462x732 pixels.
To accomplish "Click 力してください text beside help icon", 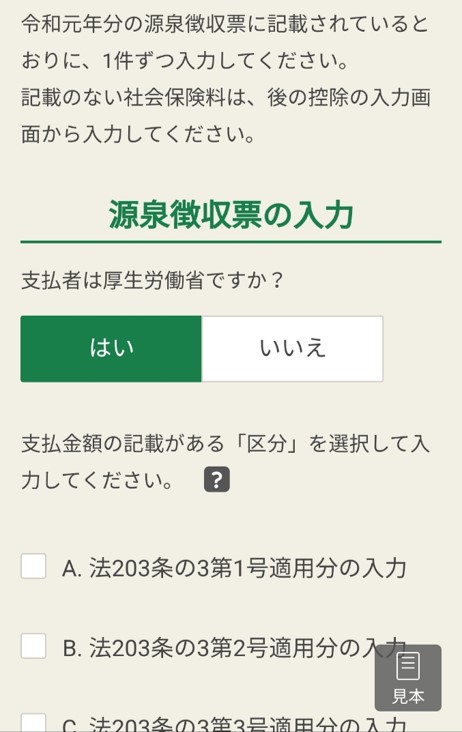I will point(98,480).
